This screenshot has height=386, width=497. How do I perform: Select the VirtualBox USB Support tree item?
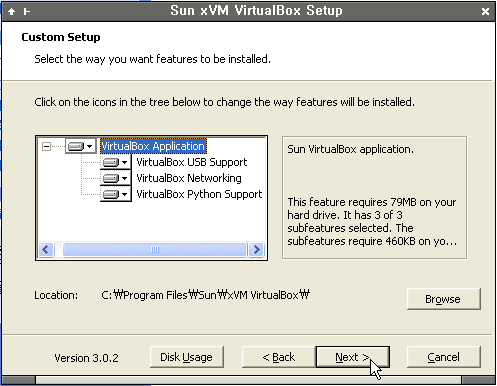(x=192, y=162)
